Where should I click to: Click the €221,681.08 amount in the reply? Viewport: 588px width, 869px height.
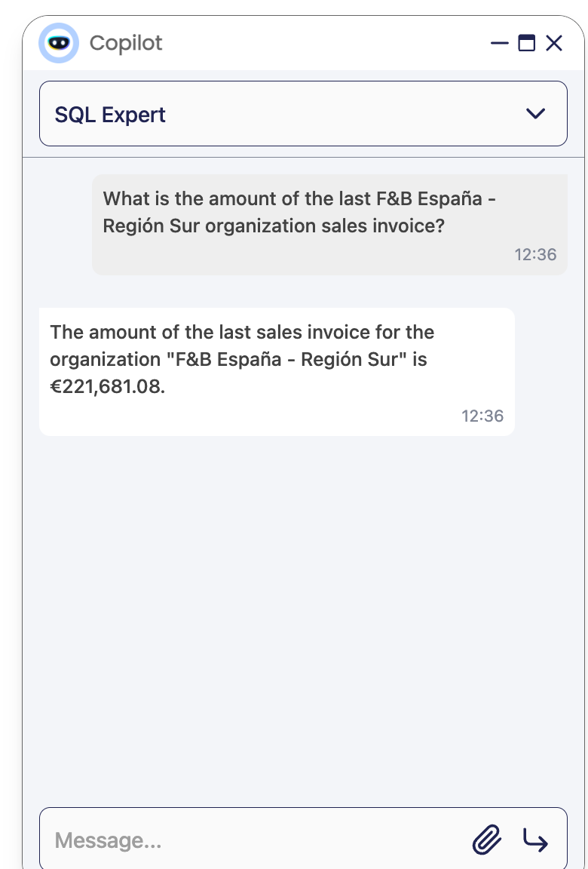(107, 387)
